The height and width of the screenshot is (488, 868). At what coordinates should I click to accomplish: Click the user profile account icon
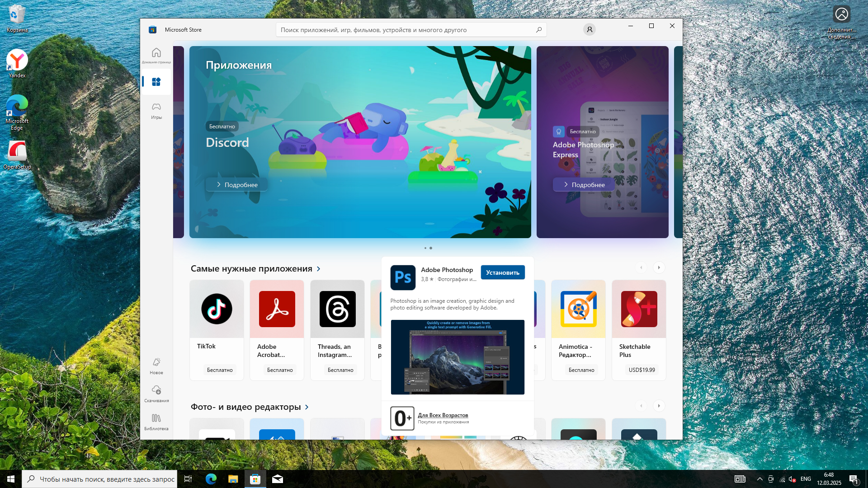tap(589, 30)
